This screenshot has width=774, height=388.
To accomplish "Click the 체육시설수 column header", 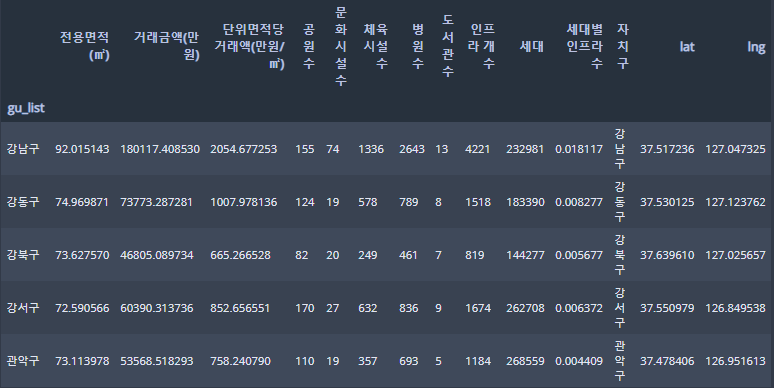I will (376, 46).
